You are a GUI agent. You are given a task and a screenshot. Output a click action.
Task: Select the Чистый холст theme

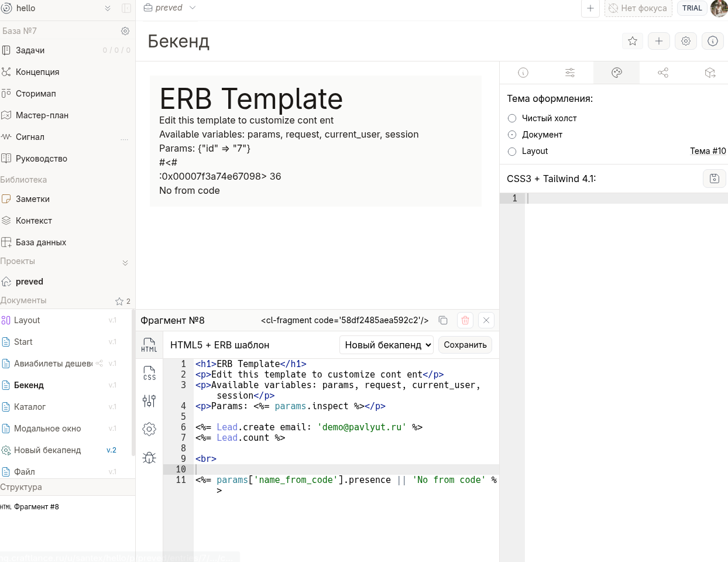(512, 118)
